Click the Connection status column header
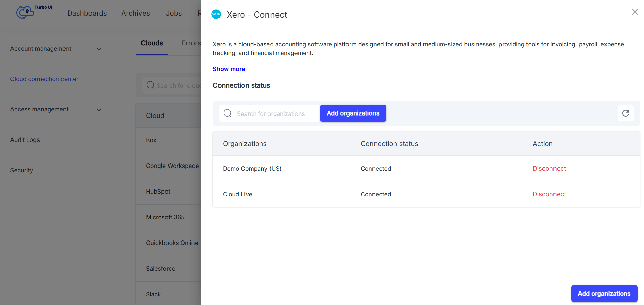This screenshot has height=305, width=644. [x=389, y=144]
